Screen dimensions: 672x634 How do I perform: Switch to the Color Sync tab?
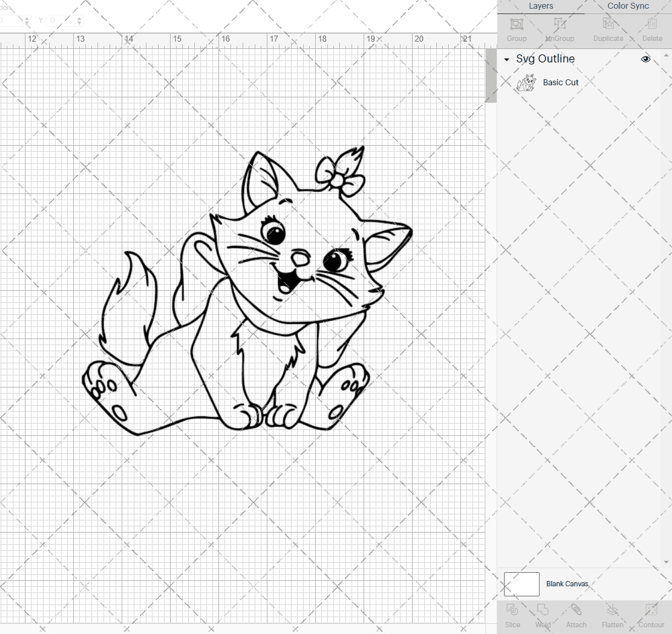tap(628, 6)
